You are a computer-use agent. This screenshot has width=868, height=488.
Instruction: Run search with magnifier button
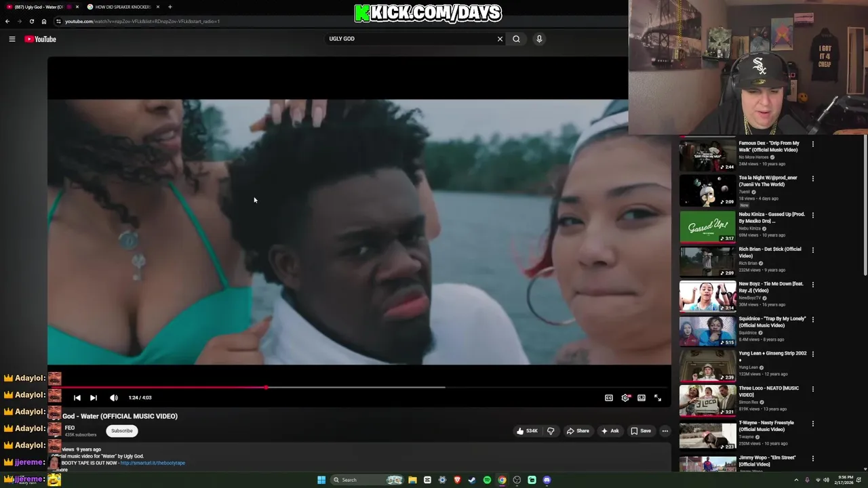point(516,39)
